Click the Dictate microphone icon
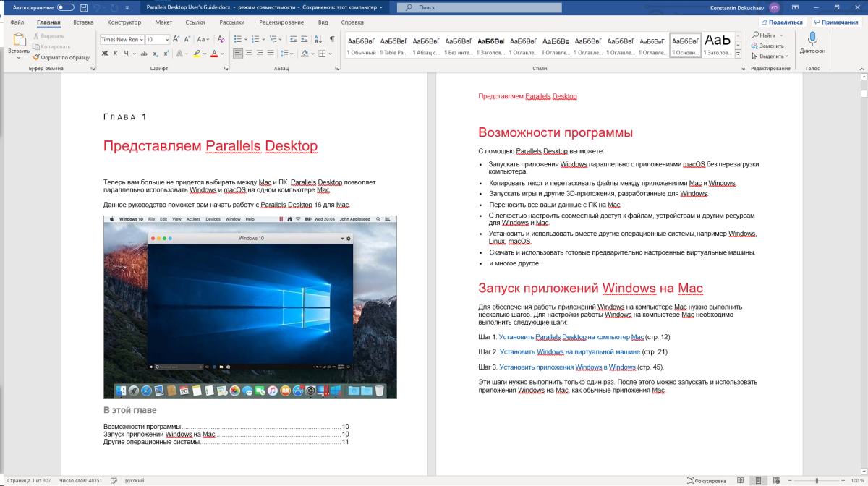Image resolution: width=868 pixels, height=486 pixels. 812,38
